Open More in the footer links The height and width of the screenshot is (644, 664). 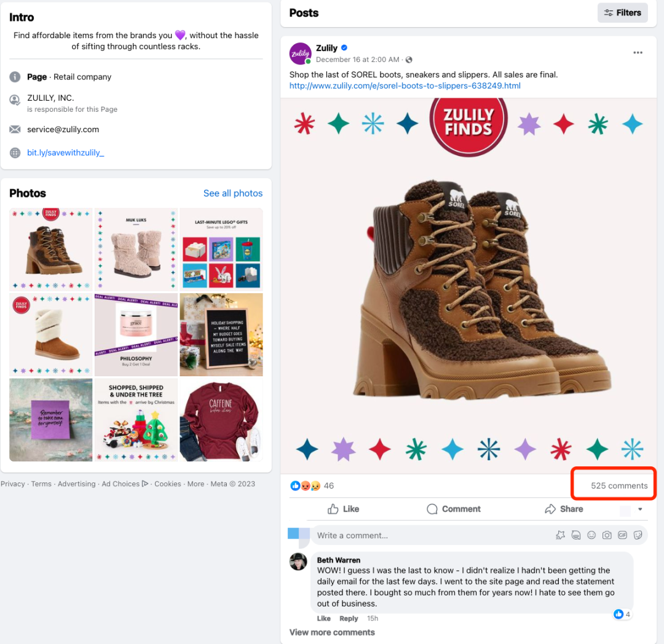196,484
